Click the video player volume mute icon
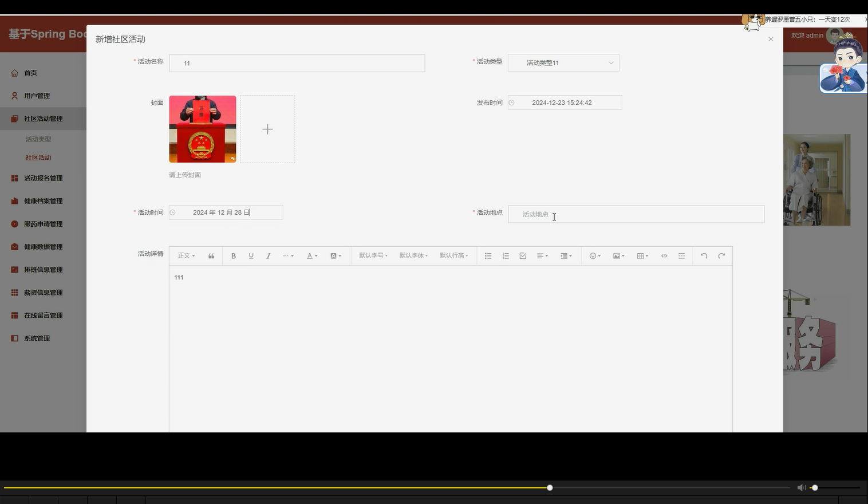Image resolution: width=868 pixels, height=504 pixels. point(801,488)
